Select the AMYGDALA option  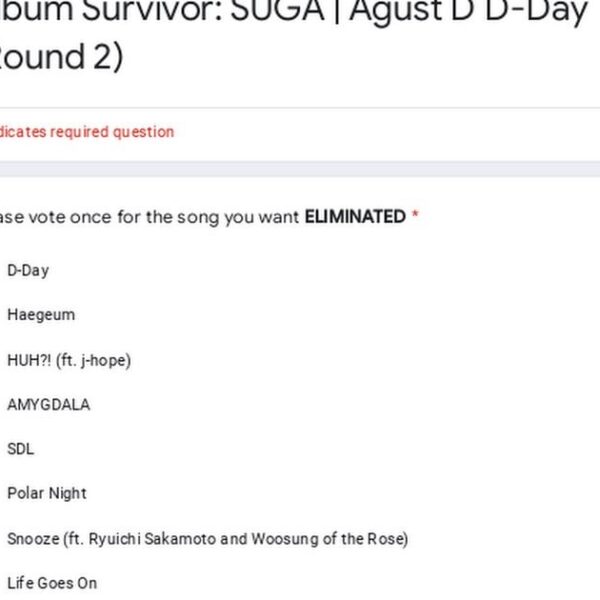click(x=49, y=405)
